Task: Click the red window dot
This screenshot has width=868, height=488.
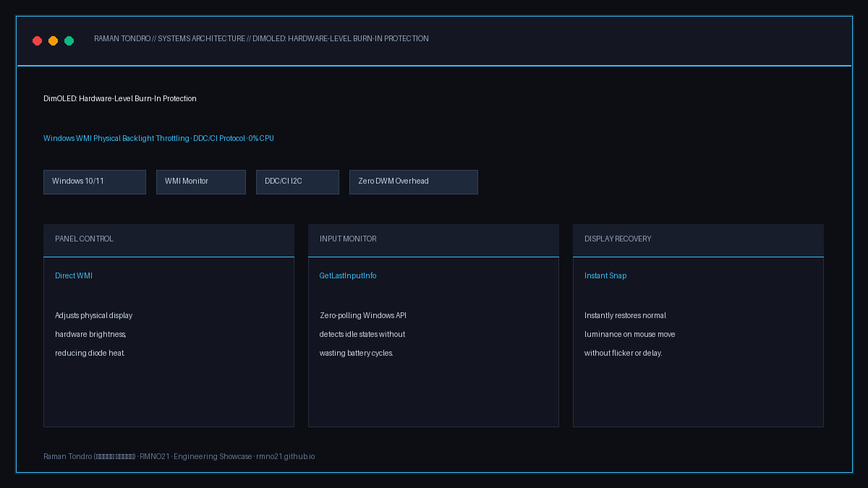Action: pos(38,41)
